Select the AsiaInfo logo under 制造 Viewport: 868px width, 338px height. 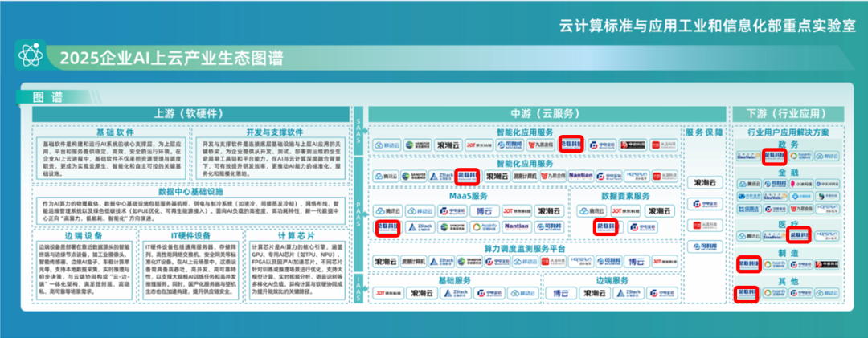[x=775, y=264]
